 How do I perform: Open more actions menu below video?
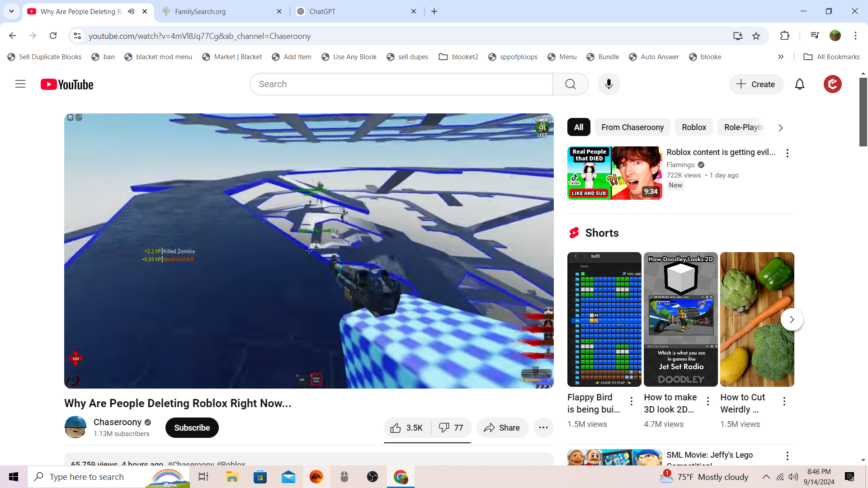coord(543,428)
